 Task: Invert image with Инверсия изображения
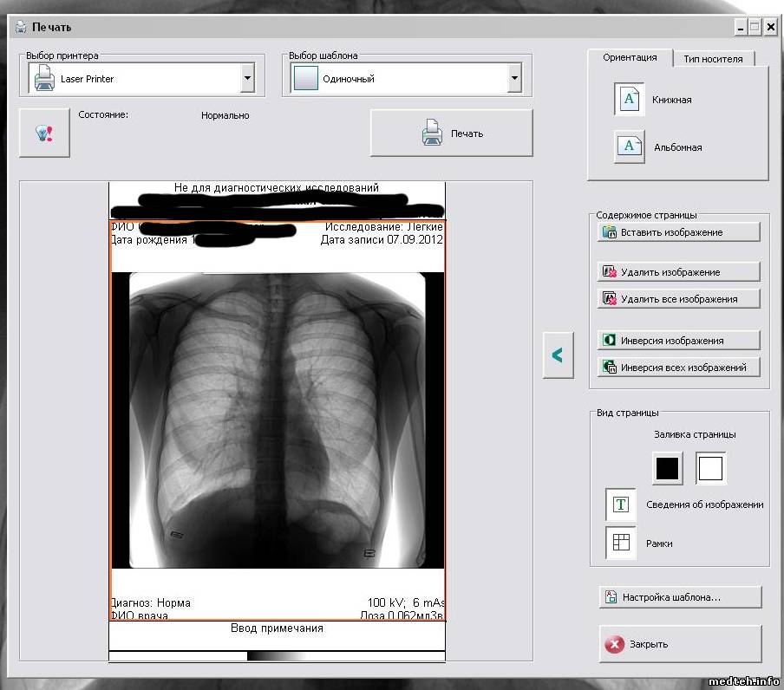pos(678,341)
